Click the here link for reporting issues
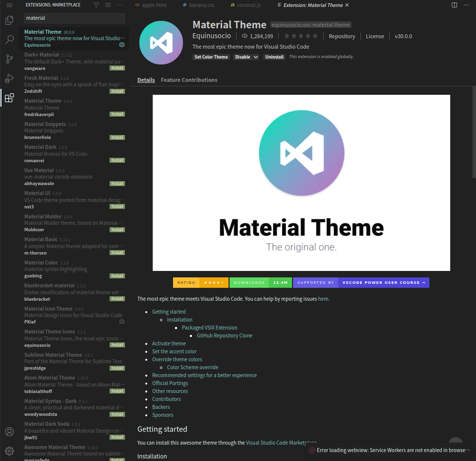 pos(323,299)
